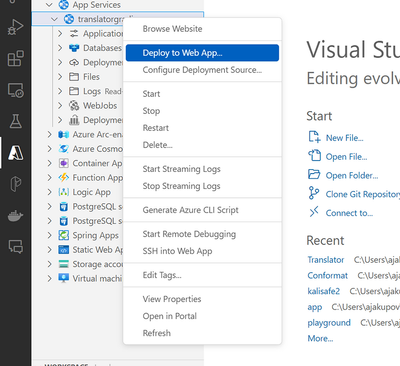
Task: Click the Azure Cosmos DB icon
Action: tap(63, 149)
